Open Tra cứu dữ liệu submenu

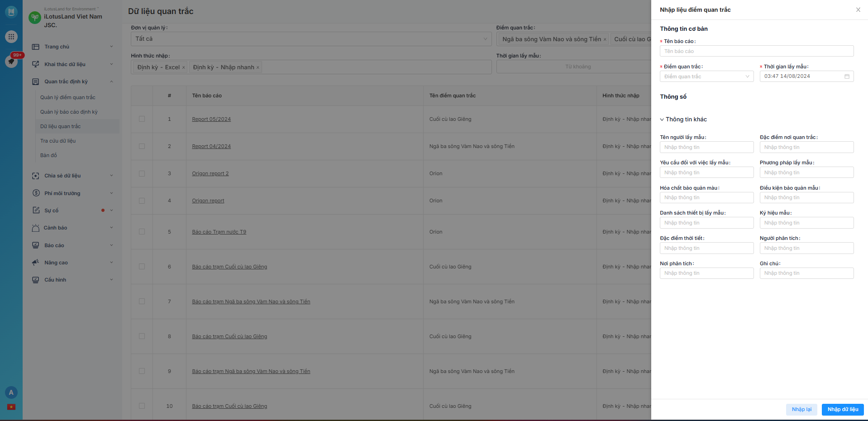tap(58, 141)
